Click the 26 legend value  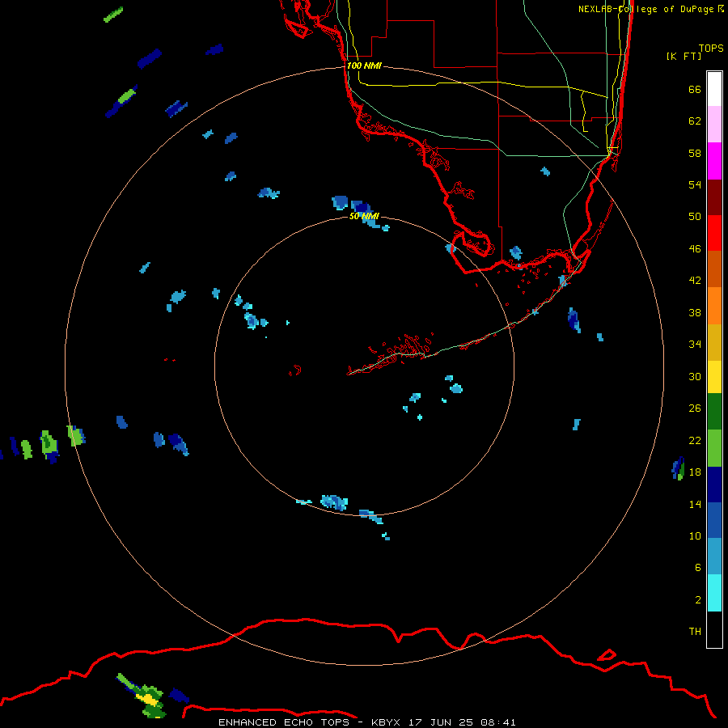[695, 408]
